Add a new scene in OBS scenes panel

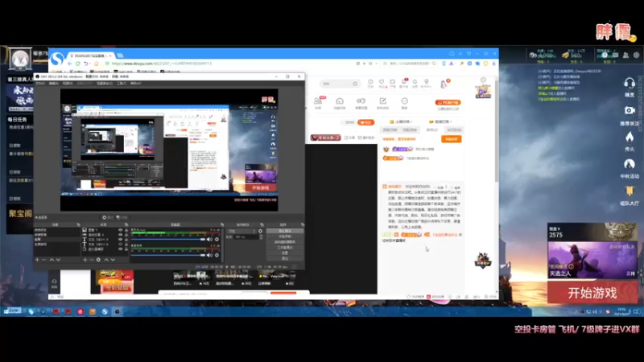pyautogui.click(x=37, y=260)
